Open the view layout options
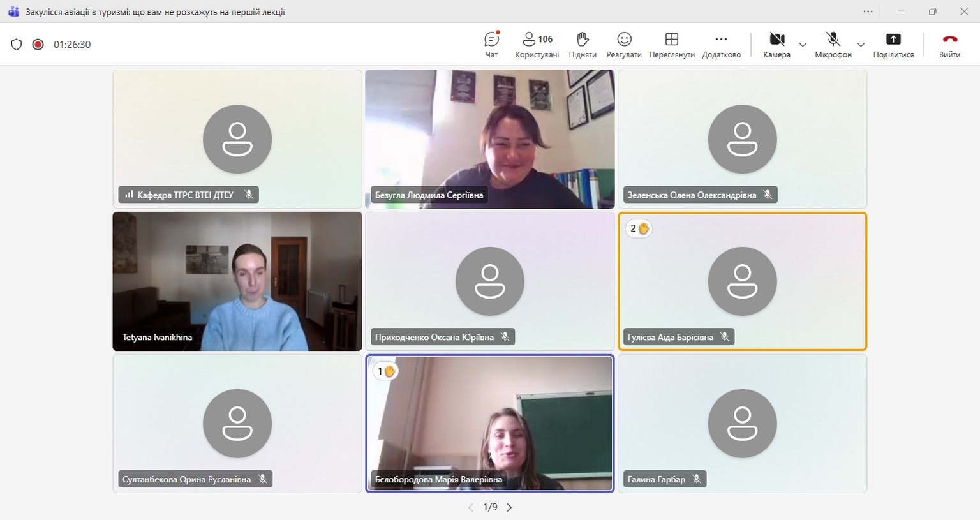Screen dimensions: 980x520 pyautogui.click(x=671, y=45)
